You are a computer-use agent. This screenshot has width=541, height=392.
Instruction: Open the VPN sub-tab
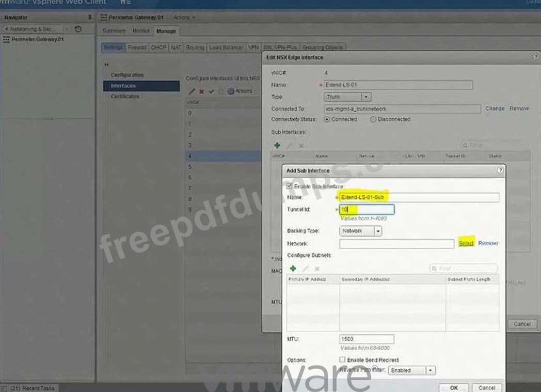[x=253, y=48]
